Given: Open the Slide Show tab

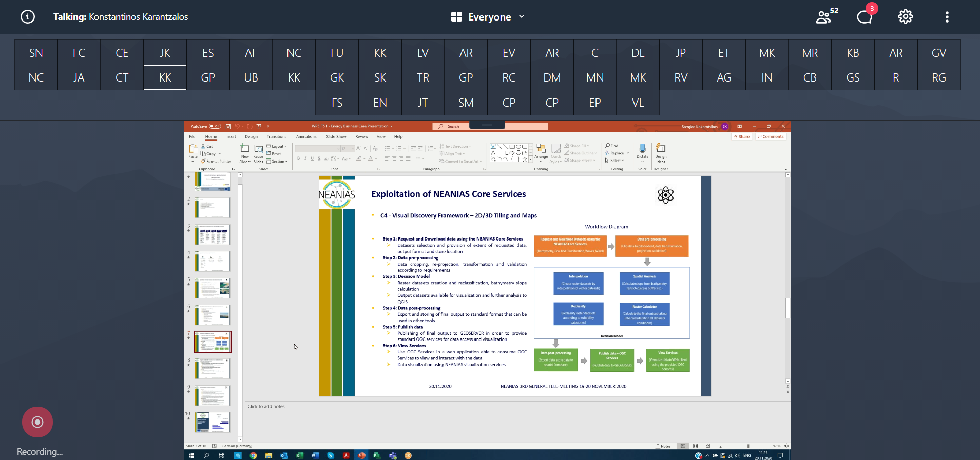Looking at the screenshot, I should point(336,137).
